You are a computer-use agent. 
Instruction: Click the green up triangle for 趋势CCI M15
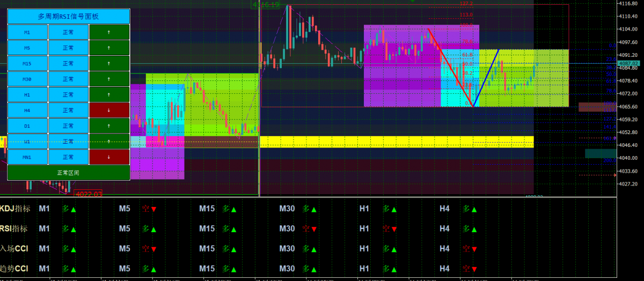[233, 269]
